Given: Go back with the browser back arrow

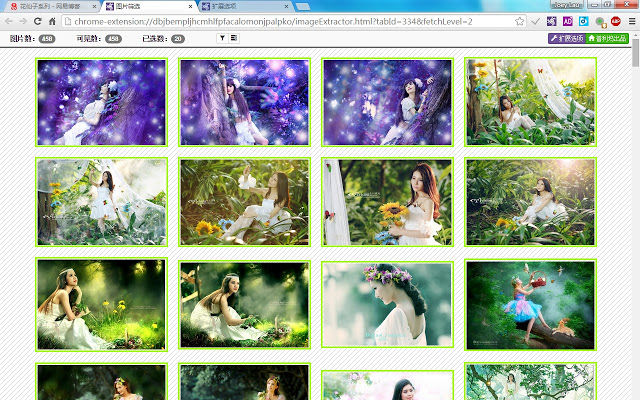Looking at the screenshot, I should tap(9, 21).
